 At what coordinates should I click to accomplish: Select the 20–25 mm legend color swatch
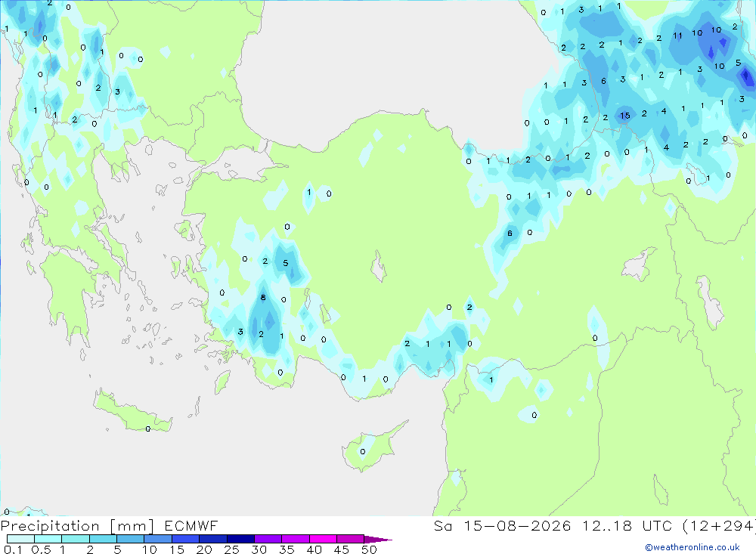tap(212, 539)
